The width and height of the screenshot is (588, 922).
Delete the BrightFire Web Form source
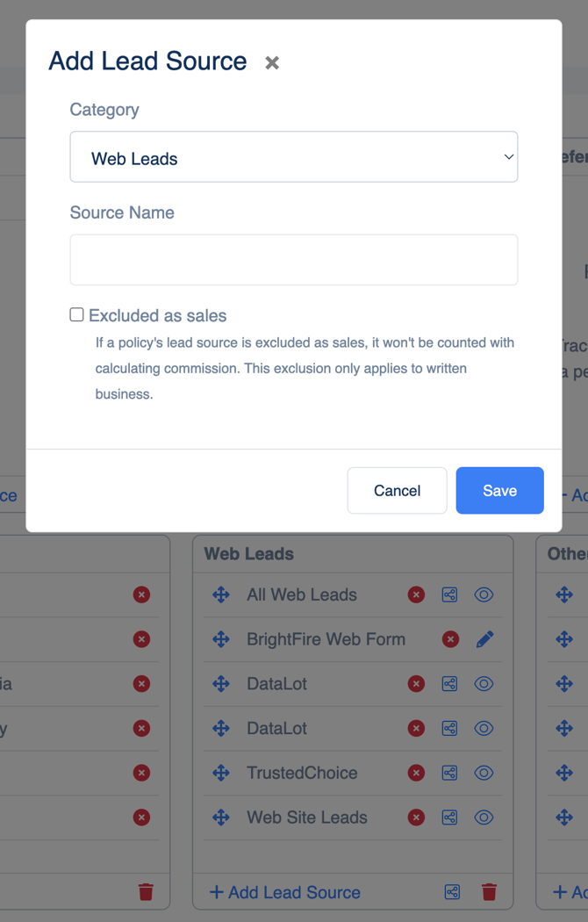450,639
